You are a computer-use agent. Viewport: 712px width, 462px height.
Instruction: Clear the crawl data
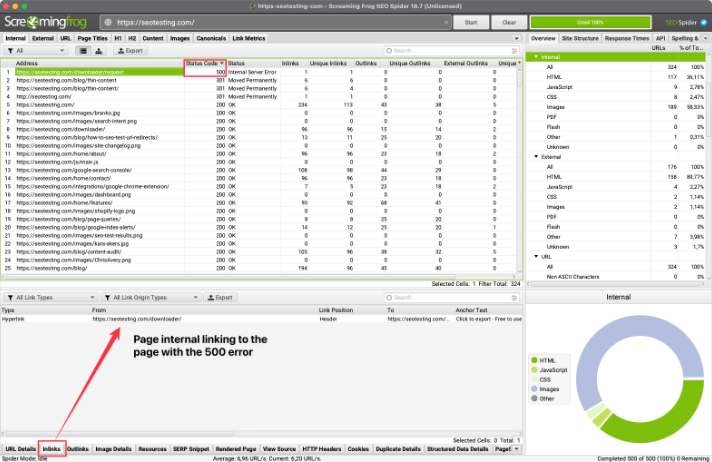click(x=509, y=22)
